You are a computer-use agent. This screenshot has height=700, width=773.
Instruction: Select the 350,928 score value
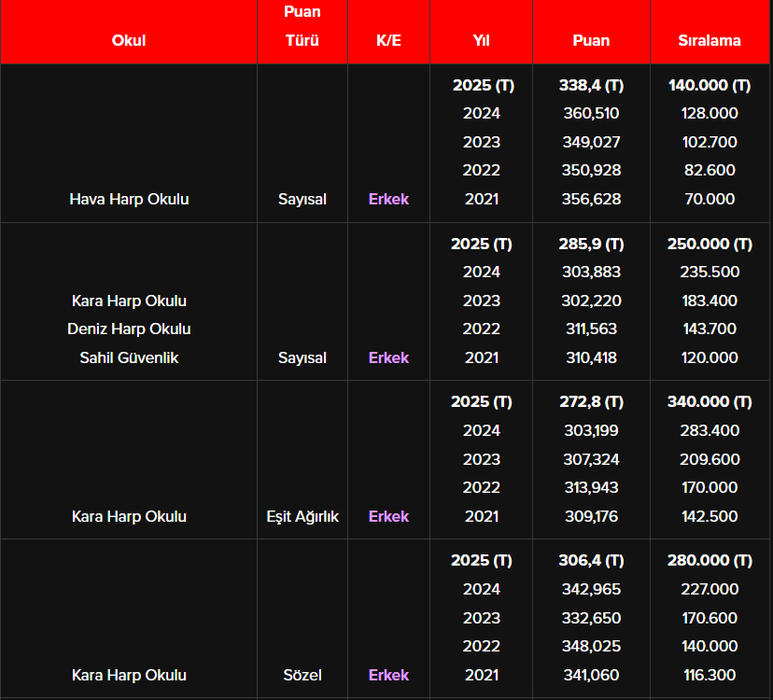[x=591, y=171]
